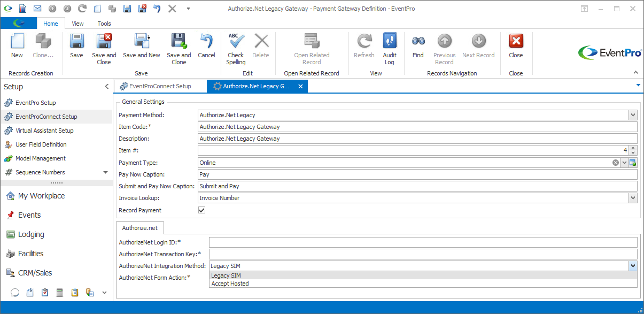Open the speech bubble icon in sidebar footer
The width and height of the screenshot is (644, 314).
click(15, 293)
